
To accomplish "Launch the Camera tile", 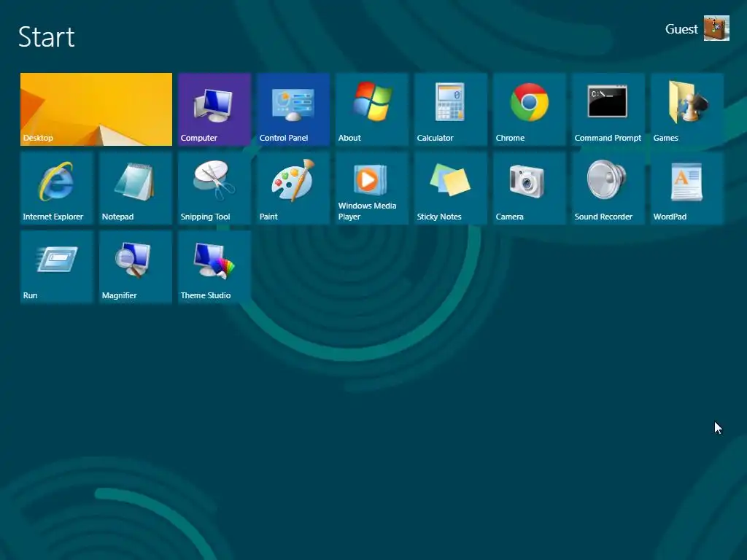I will [530, 188].
